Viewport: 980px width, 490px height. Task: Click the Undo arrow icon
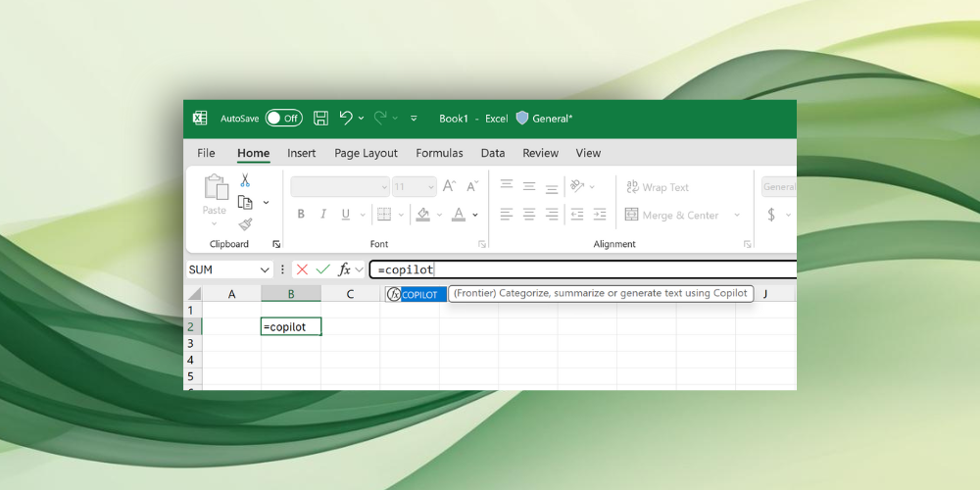(346, 118)
